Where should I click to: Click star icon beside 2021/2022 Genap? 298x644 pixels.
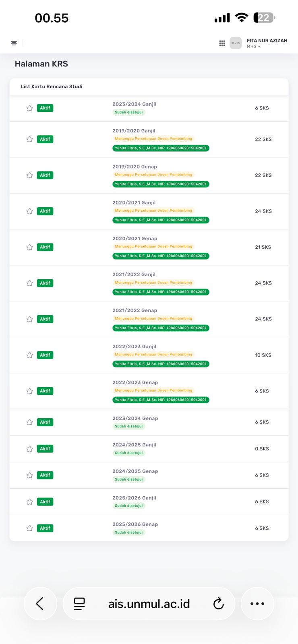(x=30, y=319)
